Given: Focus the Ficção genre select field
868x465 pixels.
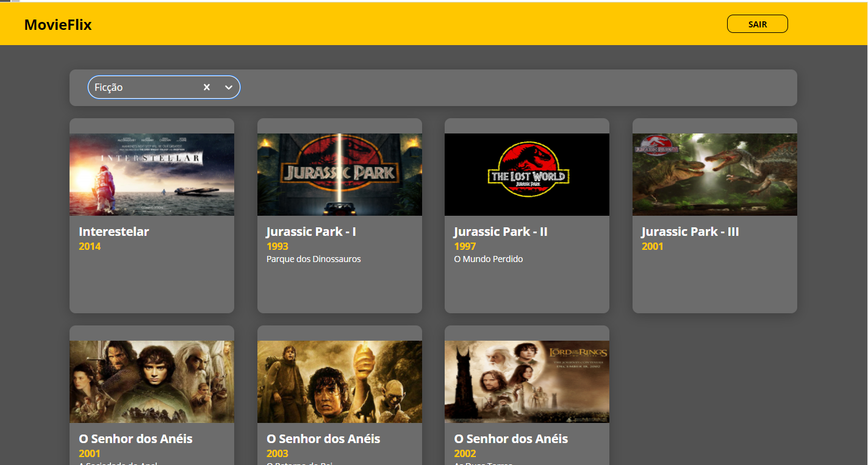Looking at the screenshot, I should click(x=164, y=87).
